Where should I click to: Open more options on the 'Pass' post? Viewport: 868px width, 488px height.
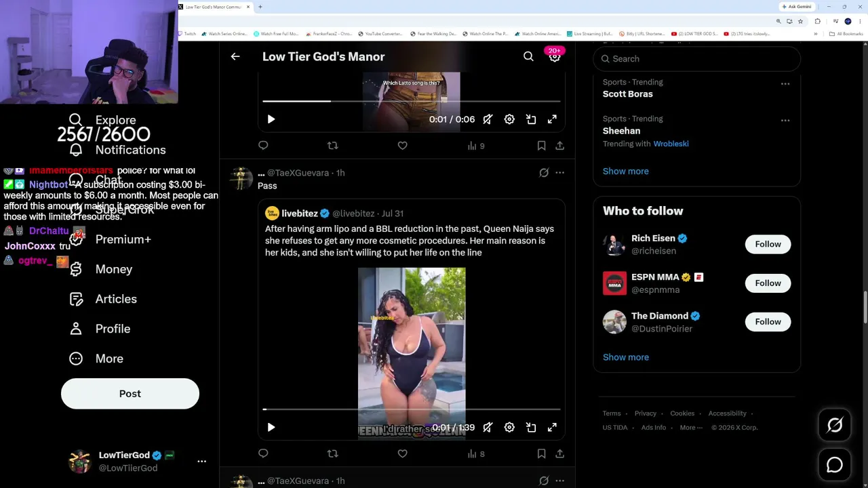coord(559,173)
